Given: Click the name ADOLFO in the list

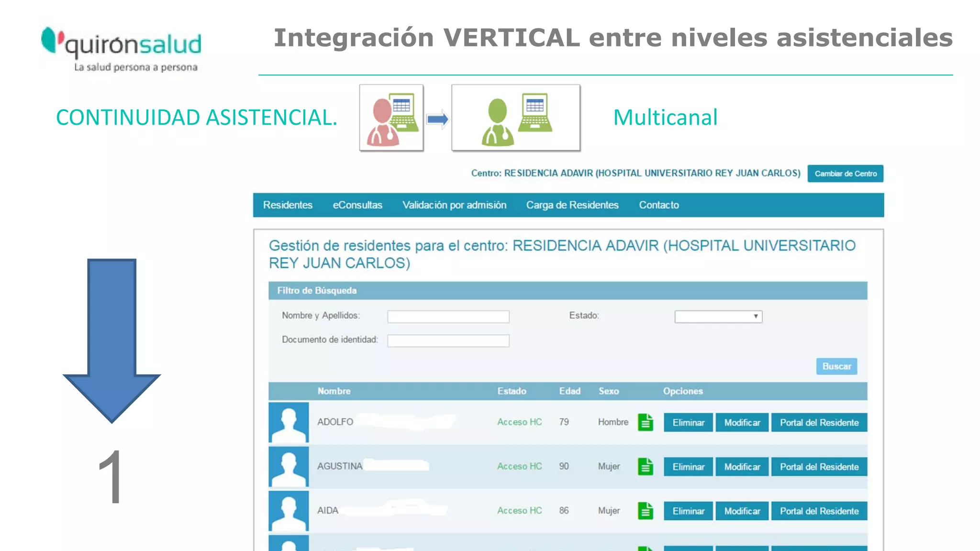Looking at the screenshot, I should 335,422.
